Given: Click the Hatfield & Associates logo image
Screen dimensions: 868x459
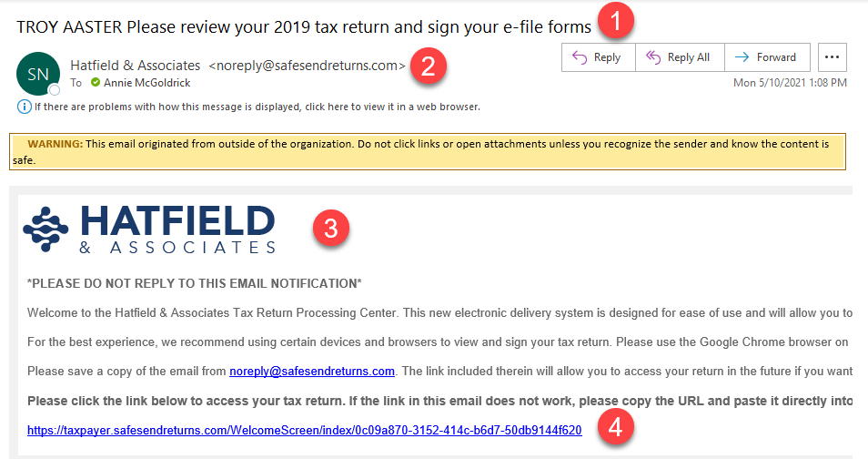Looking at the screenshot, I should (x=149, y=229).
